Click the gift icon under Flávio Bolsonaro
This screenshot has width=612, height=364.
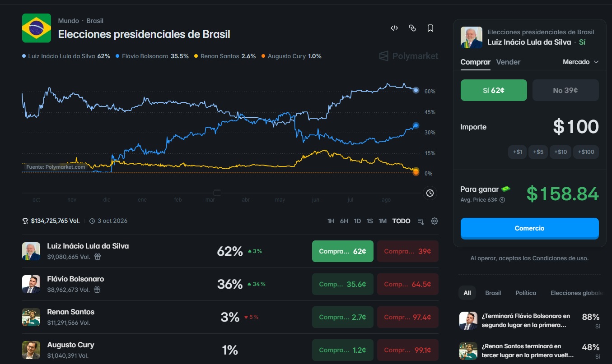[98, 290]
